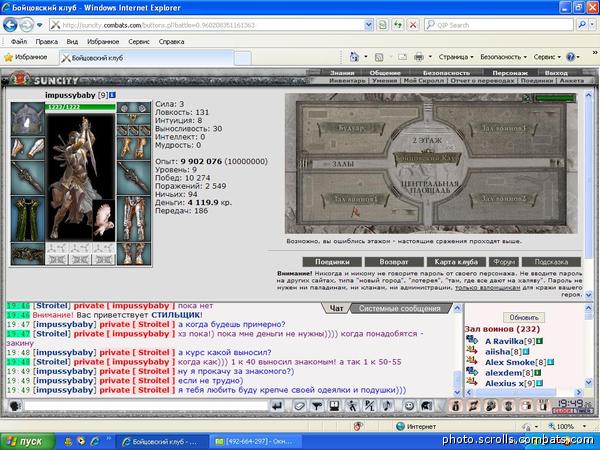This screenshot has width=600, height=450.
Task: Click the Возврат button
Action: pos(394,262)
